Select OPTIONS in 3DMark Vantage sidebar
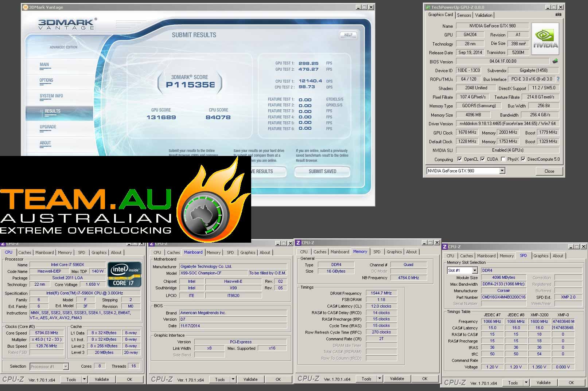Image resolution: width=588 pixels, height=391 pixels. pyautogui.click(x=46, y=80)
